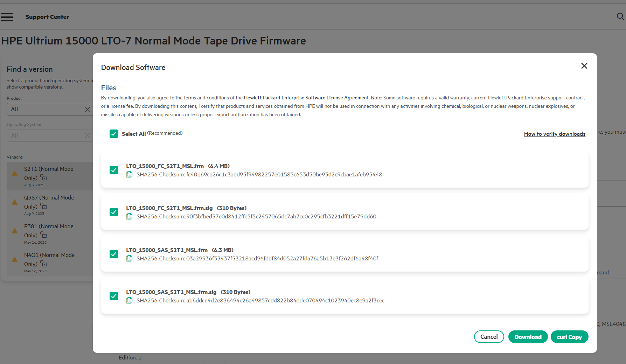Screen dimensions: 626x364
Task: Click the search magnifier icon
Action: [x=620, y=16]
